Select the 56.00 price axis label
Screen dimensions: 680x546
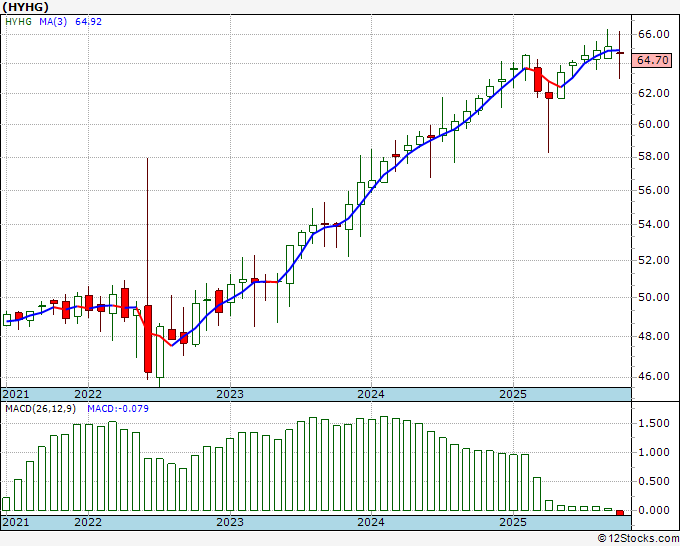click(x=653, y=190)
